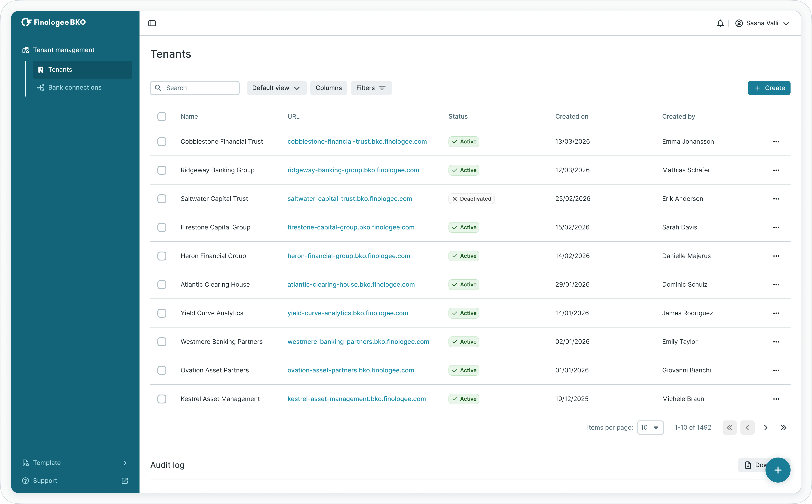Check the Westmere Banking Partners row checkbox

[162, 342]
